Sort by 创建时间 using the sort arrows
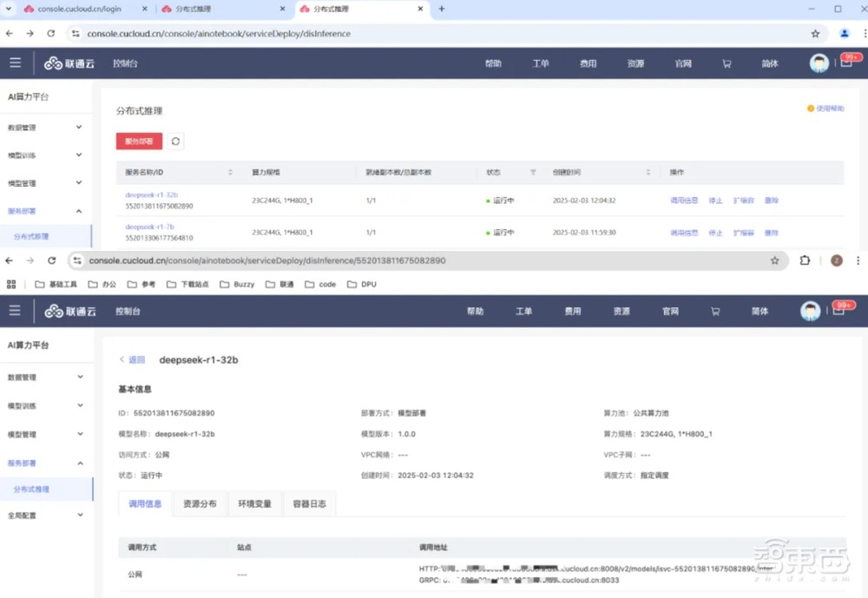 (x=648, y=172)
